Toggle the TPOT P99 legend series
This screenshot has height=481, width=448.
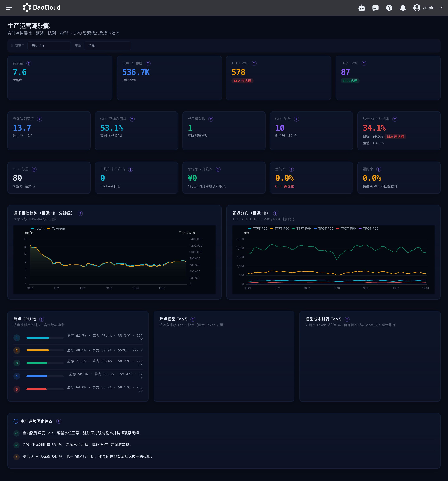[368, 229]
